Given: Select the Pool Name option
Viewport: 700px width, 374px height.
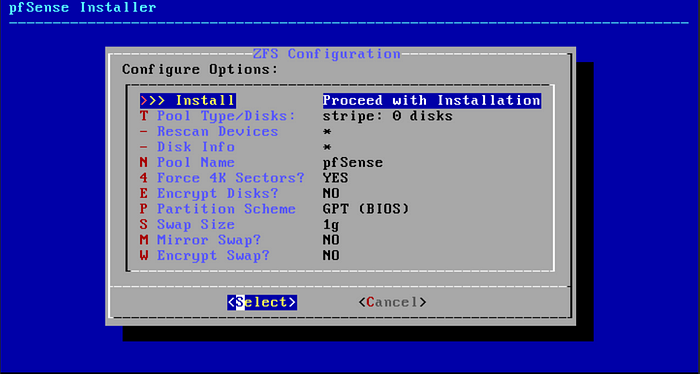Looking at the screenshot, I should coord(188,162).
